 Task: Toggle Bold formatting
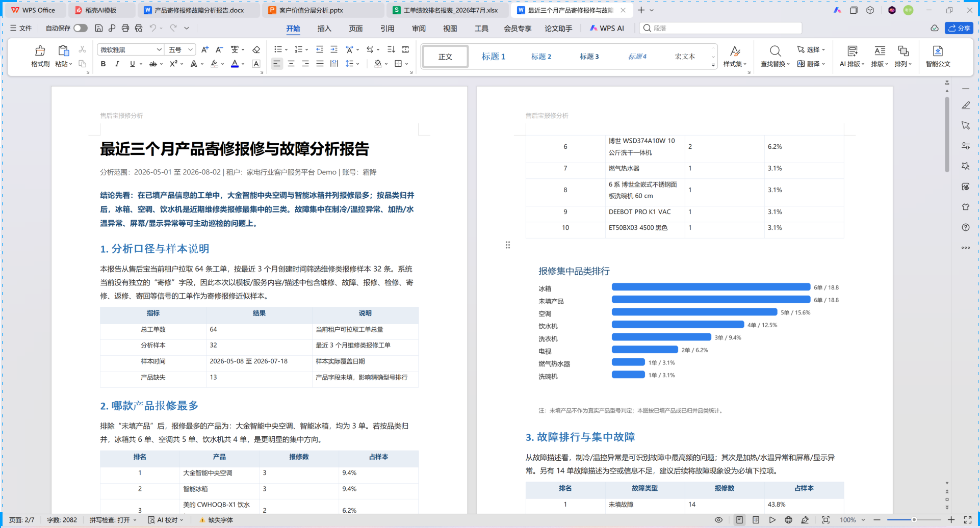(x=104, y=64)
